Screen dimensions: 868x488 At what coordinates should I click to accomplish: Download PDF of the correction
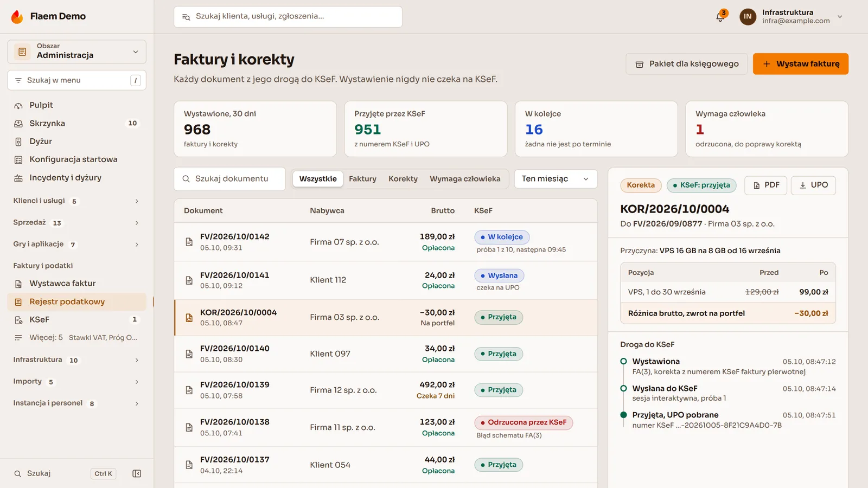pyautogui.click(x=765, y=185)
